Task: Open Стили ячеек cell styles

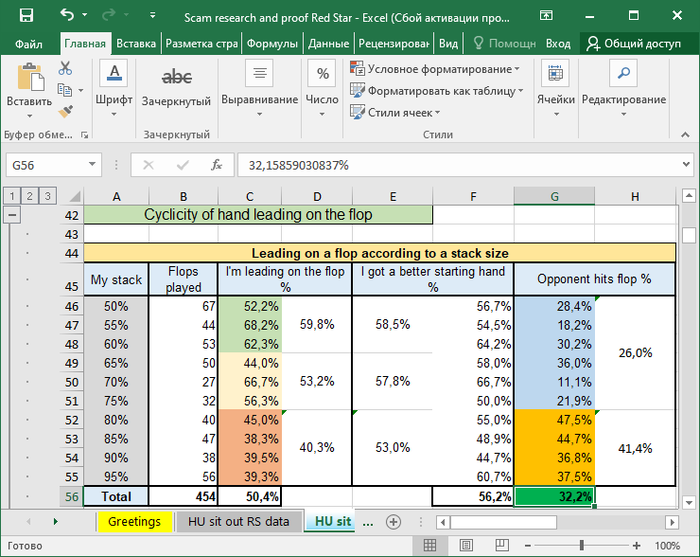Action: (x=395, y=112)
